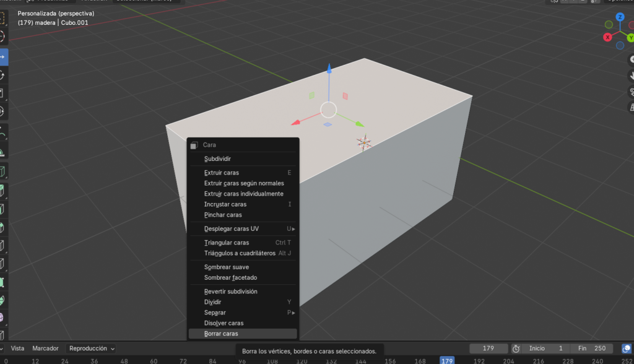
Task: Click the red plane handle of move gizmo
Action: (345, 96)
